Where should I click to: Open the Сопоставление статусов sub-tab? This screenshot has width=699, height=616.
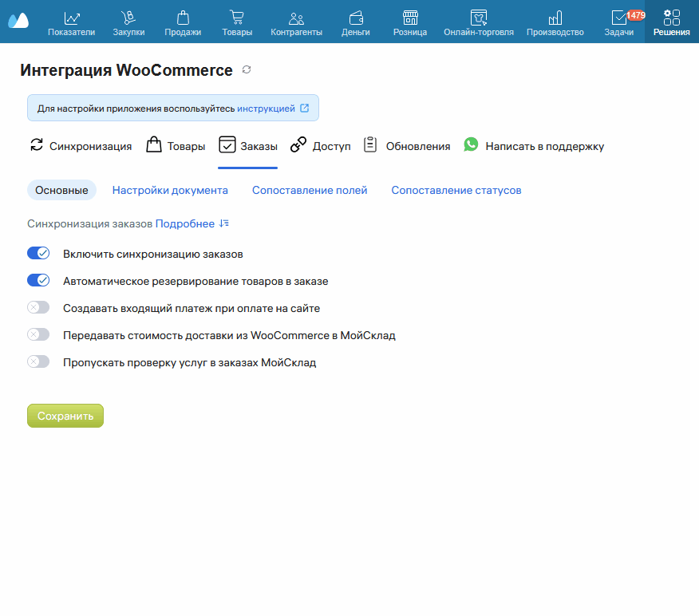coord(456,190)
